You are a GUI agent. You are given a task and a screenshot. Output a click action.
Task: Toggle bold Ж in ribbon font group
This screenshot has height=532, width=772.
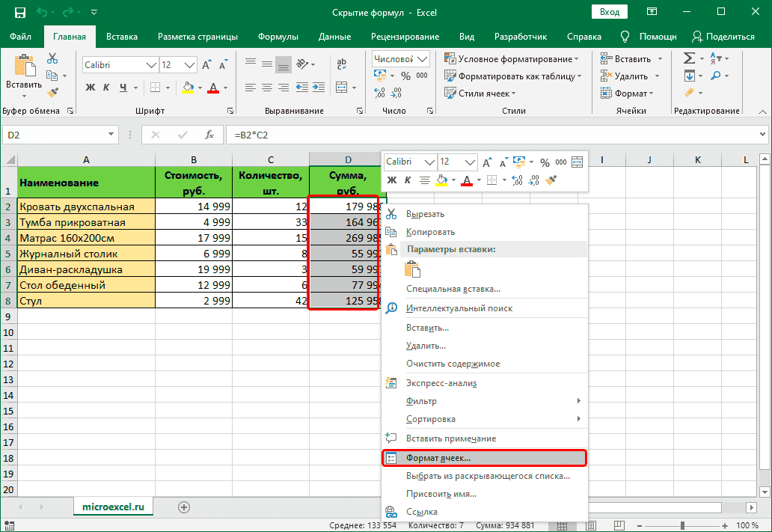(x=91, y=88)
